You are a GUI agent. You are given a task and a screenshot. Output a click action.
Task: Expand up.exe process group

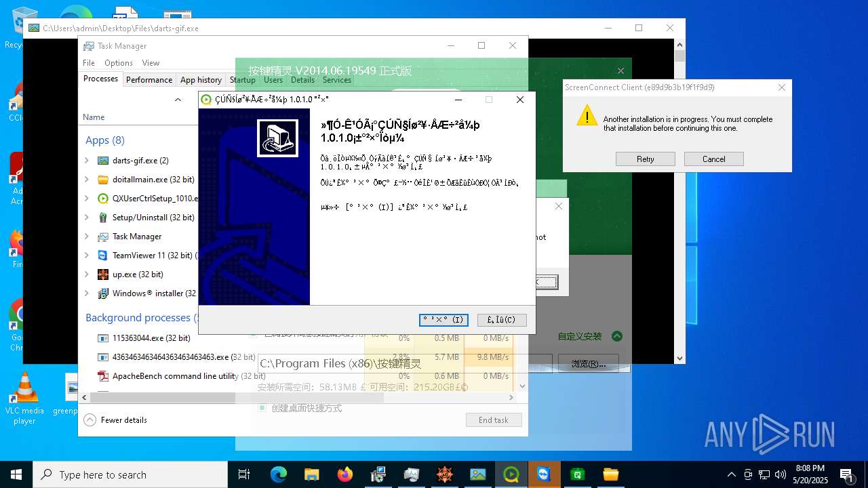[x=87, y=274]
